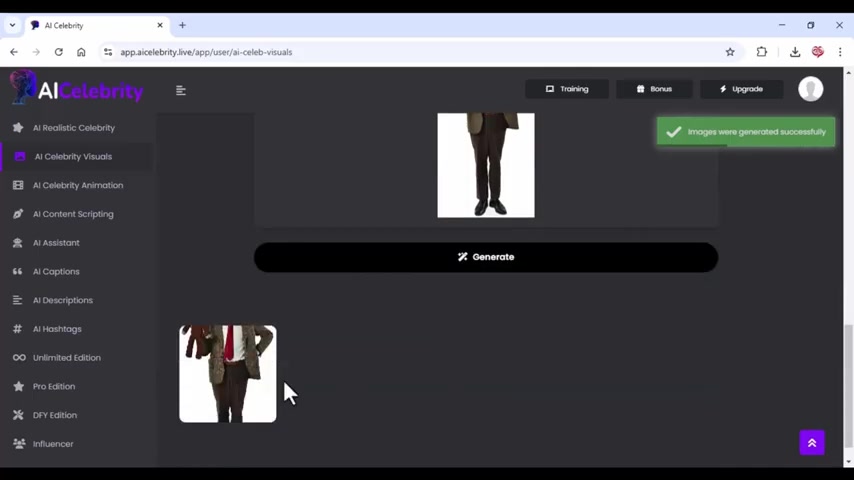Click the Influencer label

53,443
